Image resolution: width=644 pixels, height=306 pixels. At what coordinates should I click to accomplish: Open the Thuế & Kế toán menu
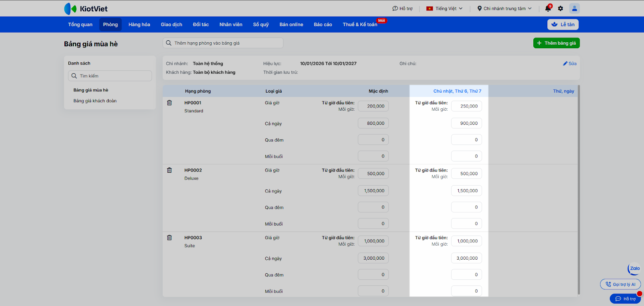[360, 25]
